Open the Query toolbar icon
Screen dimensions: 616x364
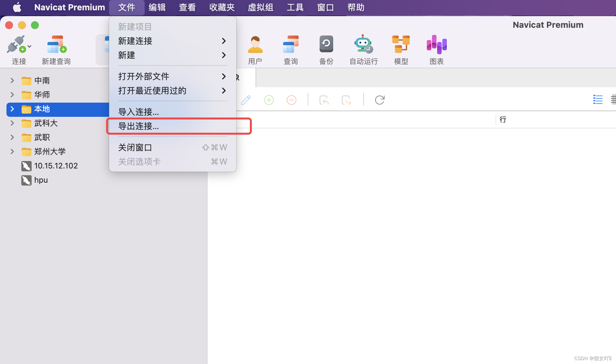tap(291, 44)
